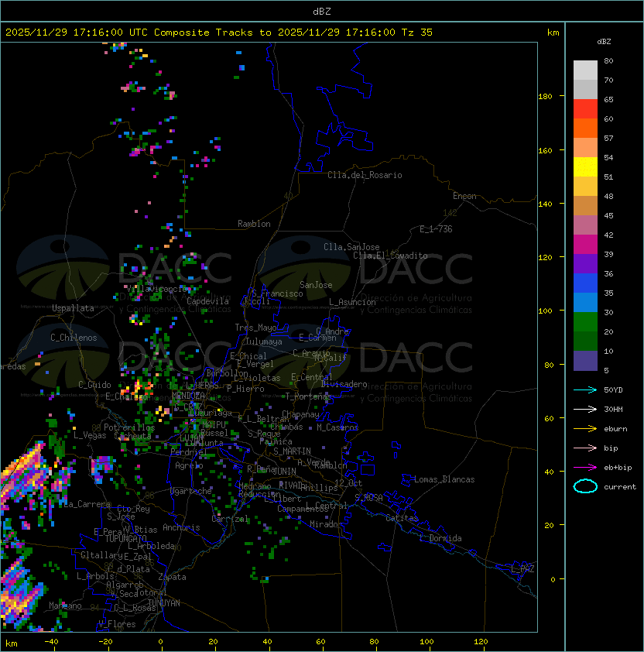The image size is (644, 652).
Task: Click the Zapata map label
Action: point(172,577)
